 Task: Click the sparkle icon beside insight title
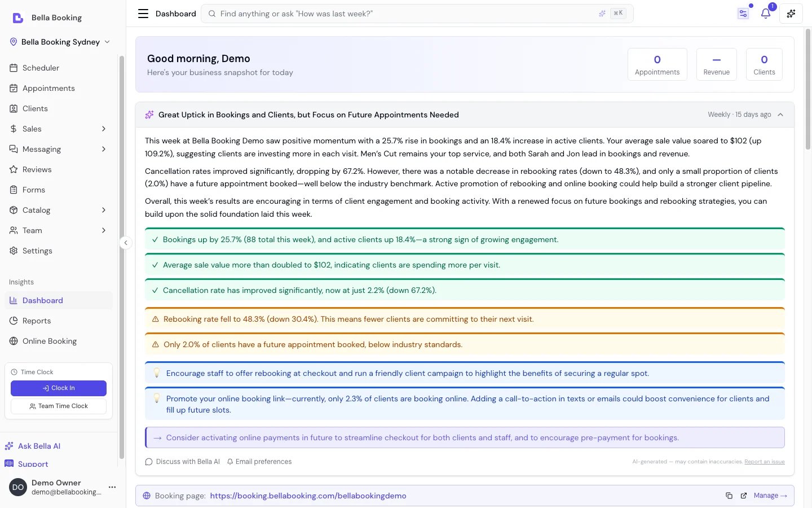149,115
